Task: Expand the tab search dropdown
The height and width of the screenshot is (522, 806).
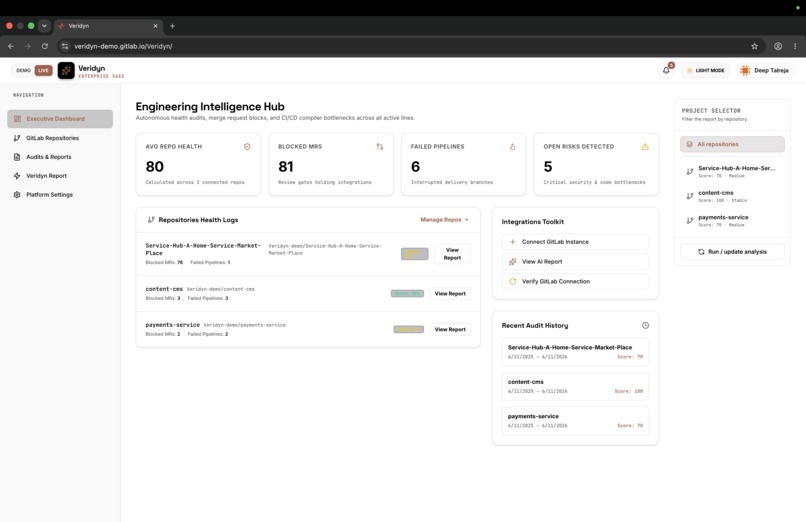Action: click(x=44, y=26)
